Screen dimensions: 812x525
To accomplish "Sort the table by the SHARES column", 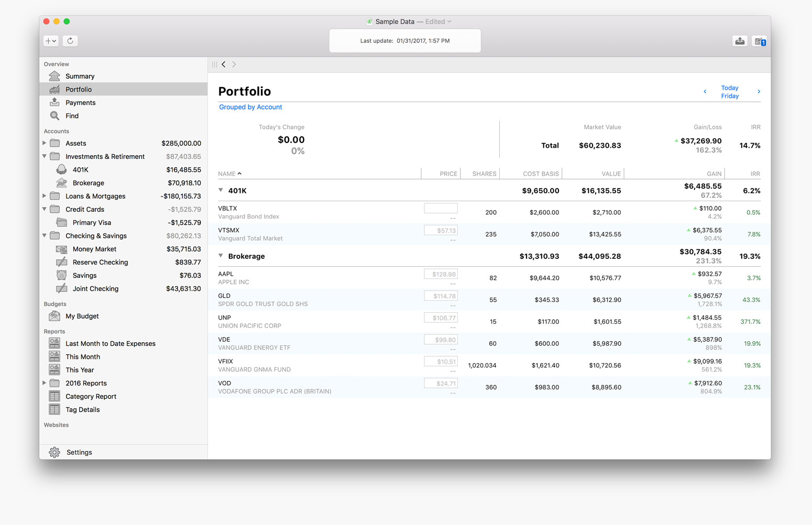I will pyautogui.click(x=484, y=173).
